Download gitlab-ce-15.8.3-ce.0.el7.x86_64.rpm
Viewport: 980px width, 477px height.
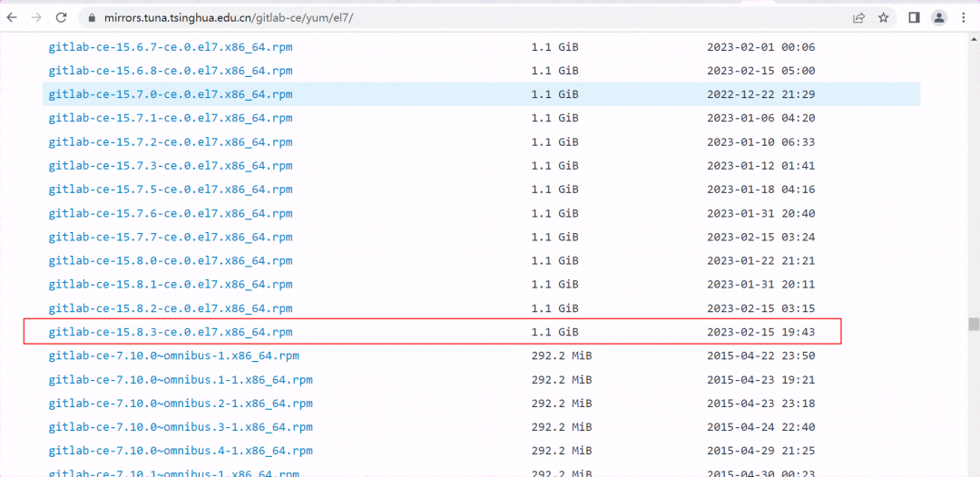(x=171, y=333)
